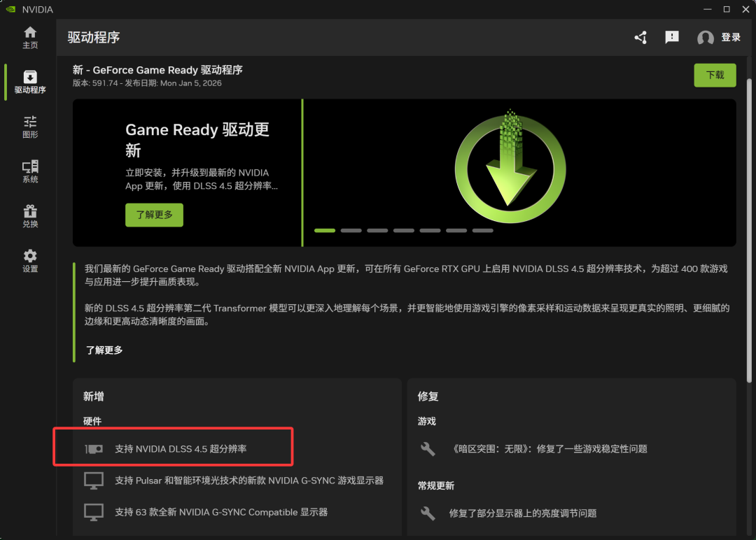
Task: Click the 修复 section heading
Action: point(428,397)
